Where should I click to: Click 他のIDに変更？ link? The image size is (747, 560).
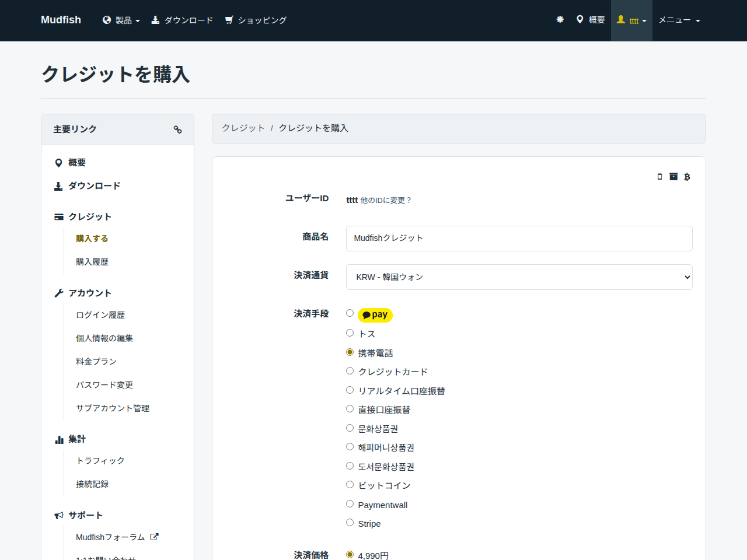coord(386,200)
